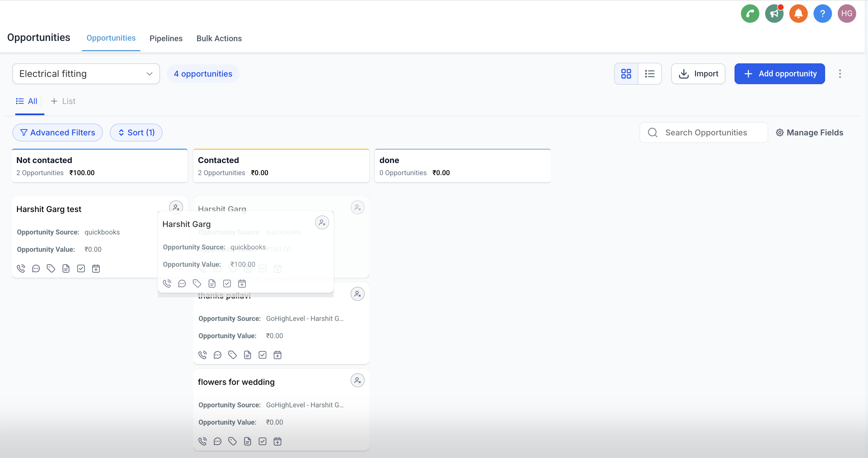Switch to the list view layout

[x=650, y=74]
